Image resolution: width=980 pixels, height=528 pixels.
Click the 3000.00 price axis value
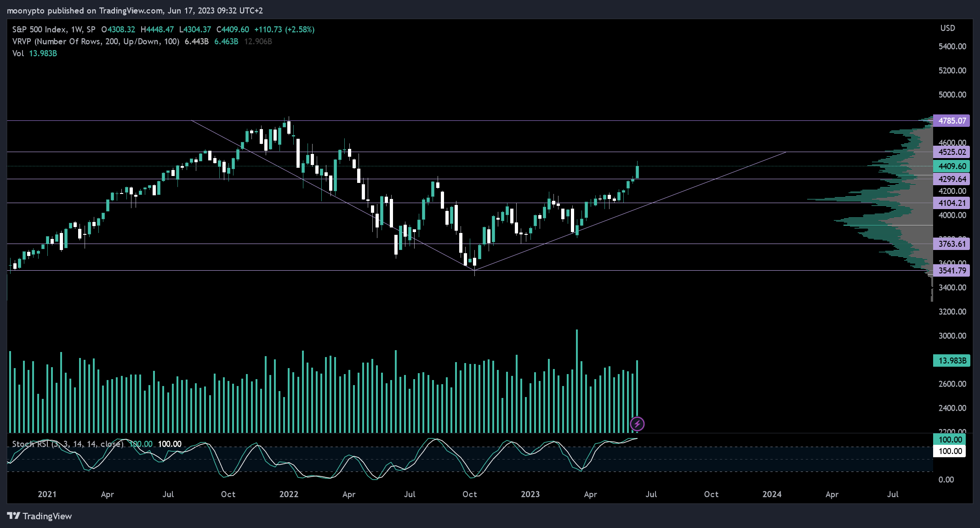[952, 336]
